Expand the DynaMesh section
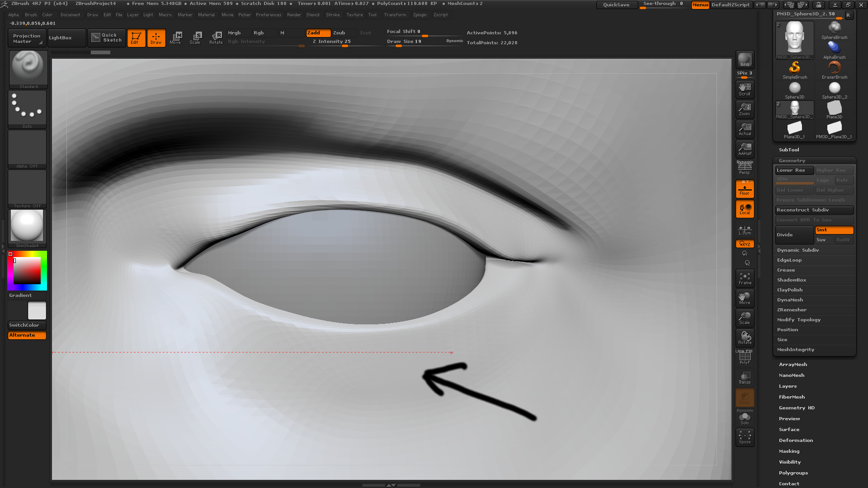 click(x=790, y=300)
